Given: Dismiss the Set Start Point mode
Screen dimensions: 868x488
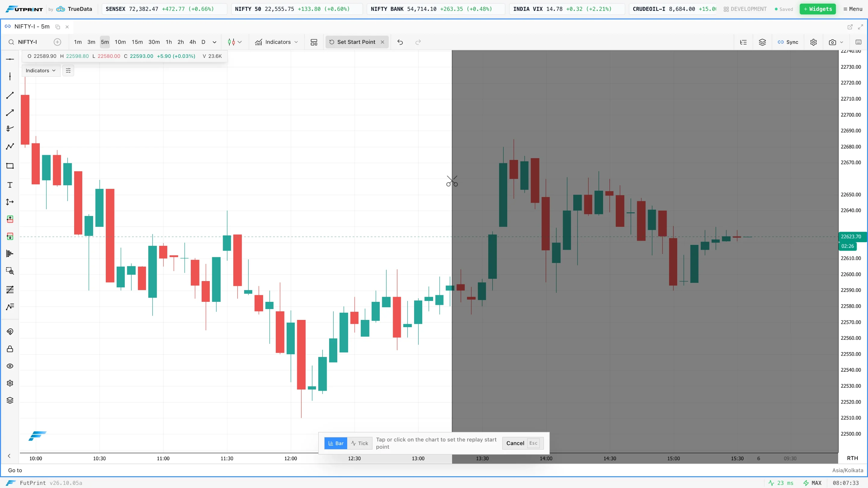Looking at the screenshot, I should click(x=382, y=42).
